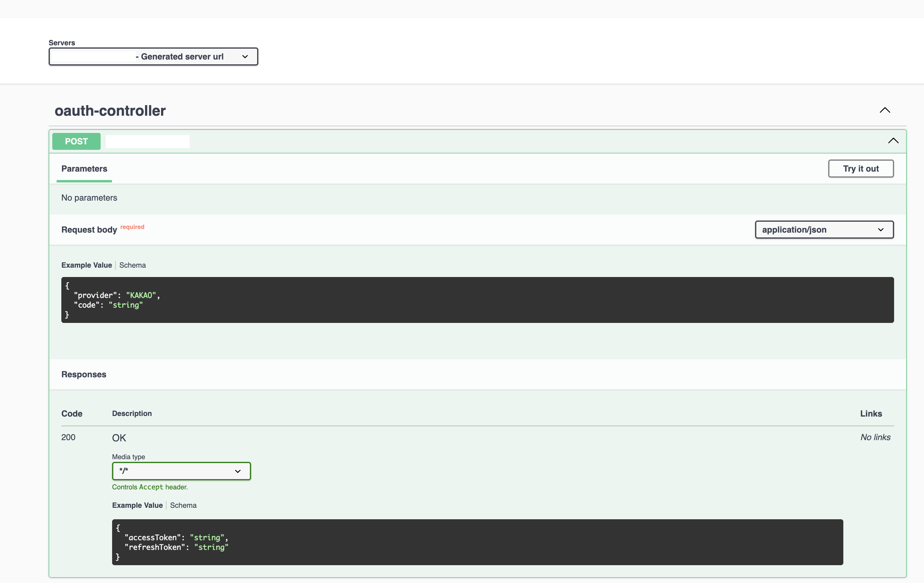
Task: Click the 200 response code row
Action: [68, 437]
